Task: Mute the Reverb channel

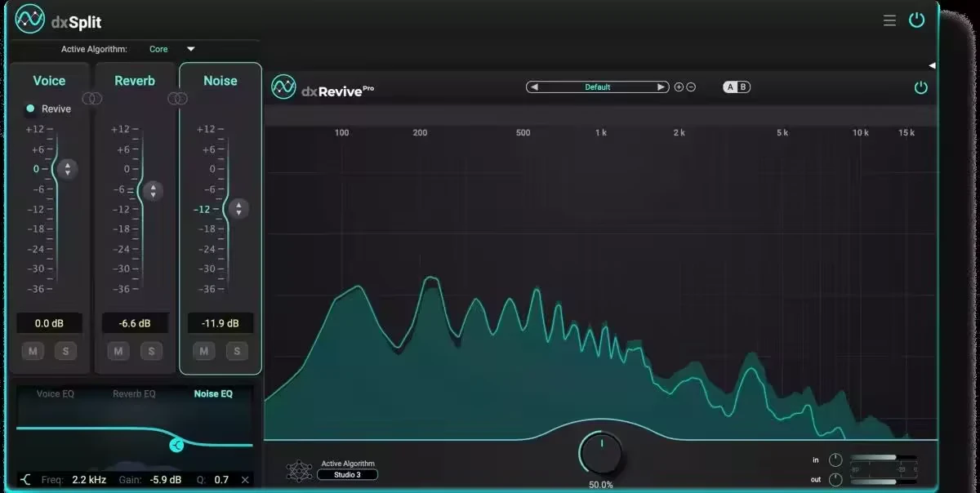Action: pos(118,351)
